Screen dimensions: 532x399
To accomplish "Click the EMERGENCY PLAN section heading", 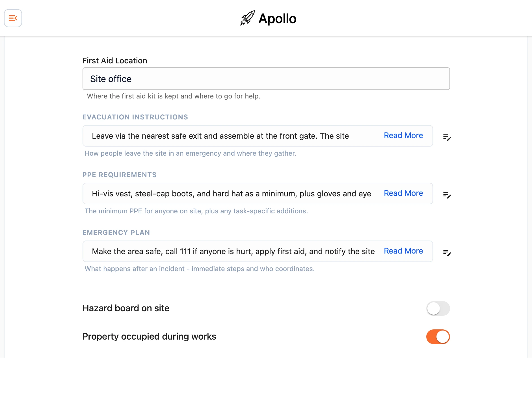I will 116,233.
